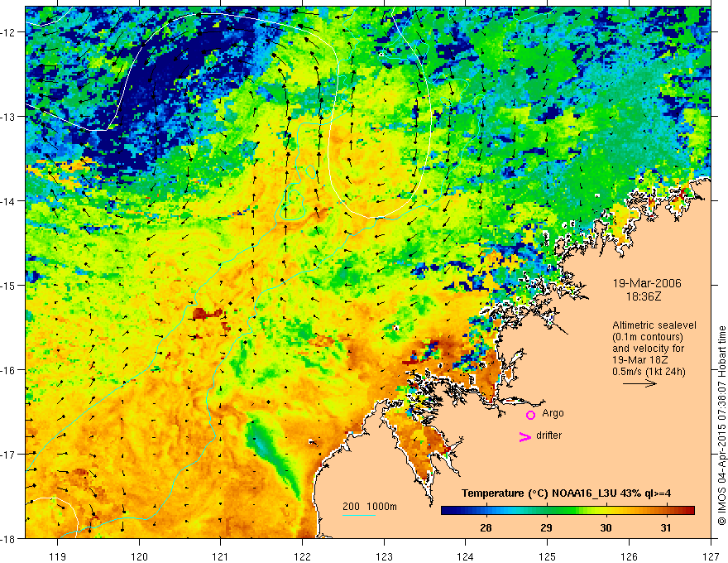Click the '123' longitude axis label
The height and width of the screenshot is (563, 728).
click(x=384, y=556)
